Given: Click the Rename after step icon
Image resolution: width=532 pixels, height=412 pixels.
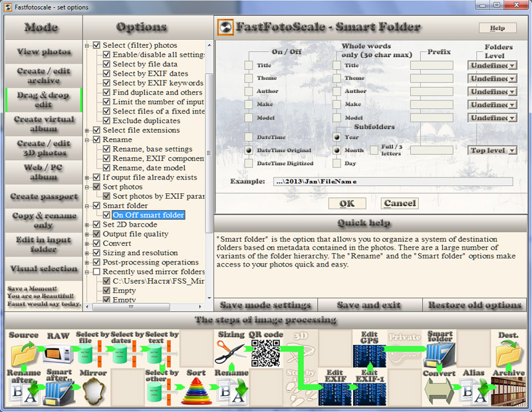Looking at the screenshot, I should pos(24,392).
